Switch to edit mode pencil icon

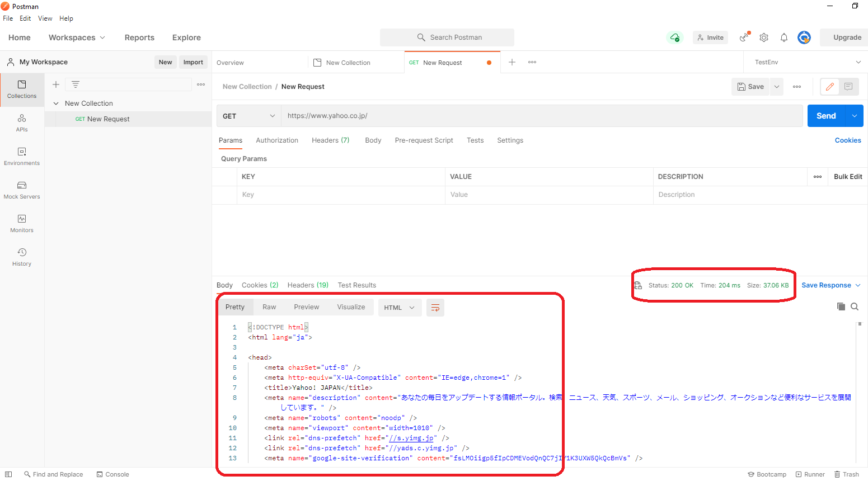[x=830, y=87]
